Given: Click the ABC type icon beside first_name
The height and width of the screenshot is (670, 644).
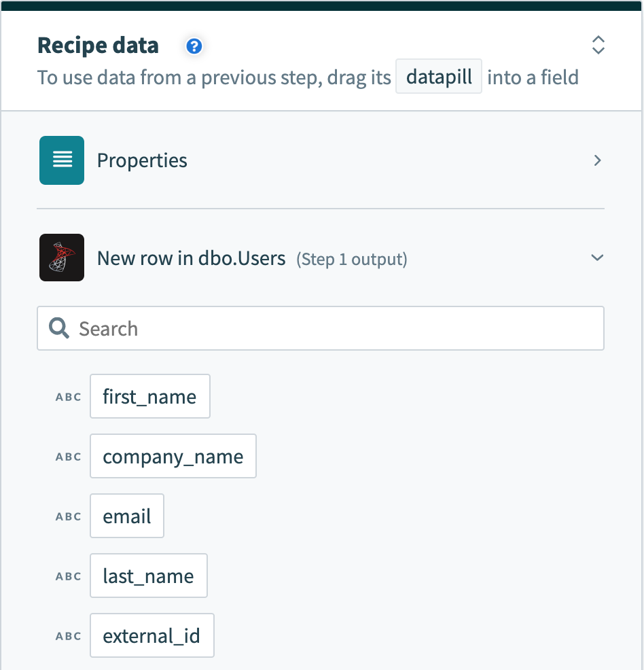Looking at the screenshot, I should click(x=68, y=397).
